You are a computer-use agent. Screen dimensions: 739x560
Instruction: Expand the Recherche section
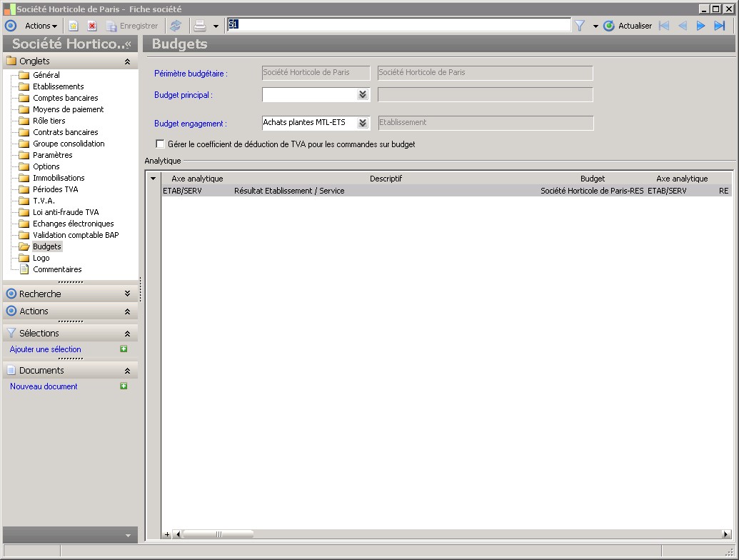tap(127, 294)
